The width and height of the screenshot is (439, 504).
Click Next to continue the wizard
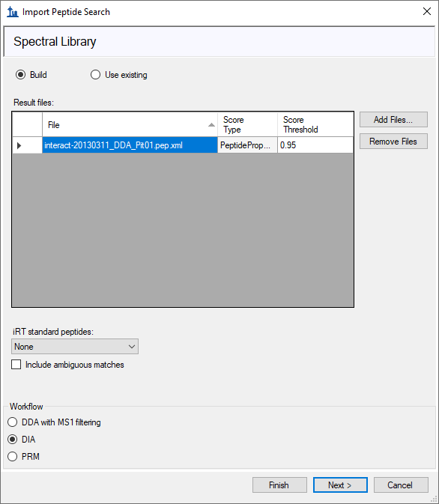(x=340, y=485)
